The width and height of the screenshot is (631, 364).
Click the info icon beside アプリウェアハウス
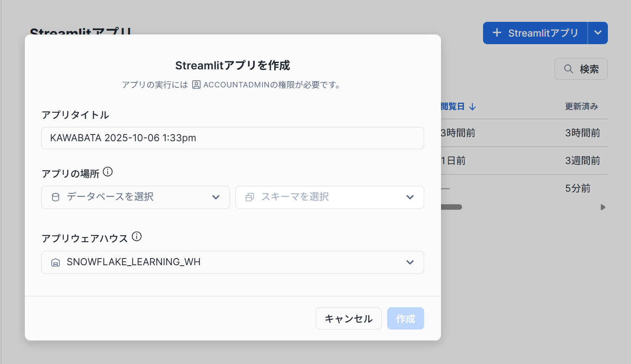pos(137,237)
